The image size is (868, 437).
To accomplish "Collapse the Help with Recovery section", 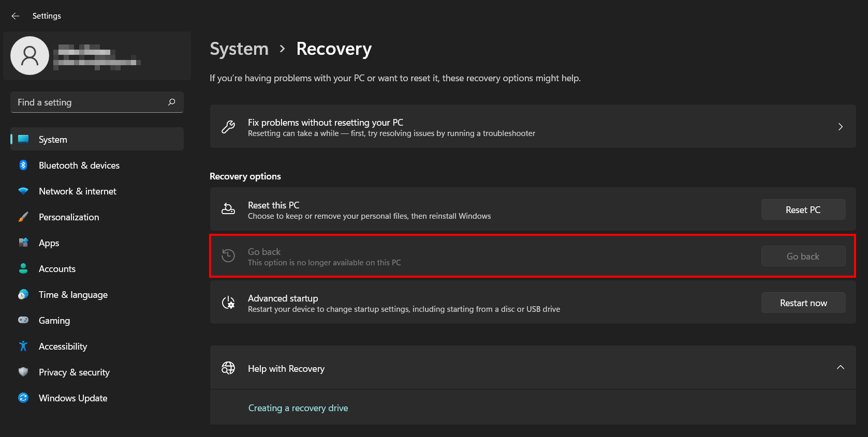I will pos(840,368).
